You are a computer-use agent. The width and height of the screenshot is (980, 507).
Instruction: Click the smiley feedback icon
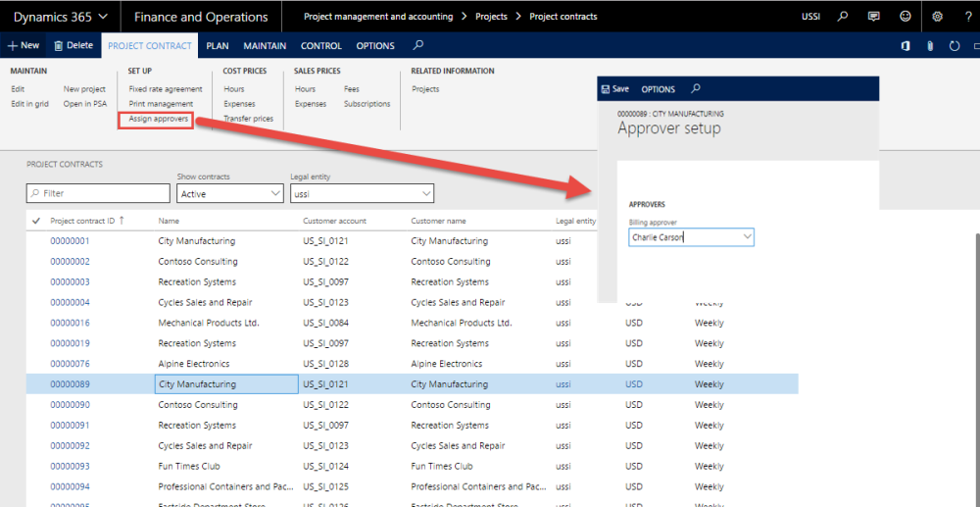point(905,17)
